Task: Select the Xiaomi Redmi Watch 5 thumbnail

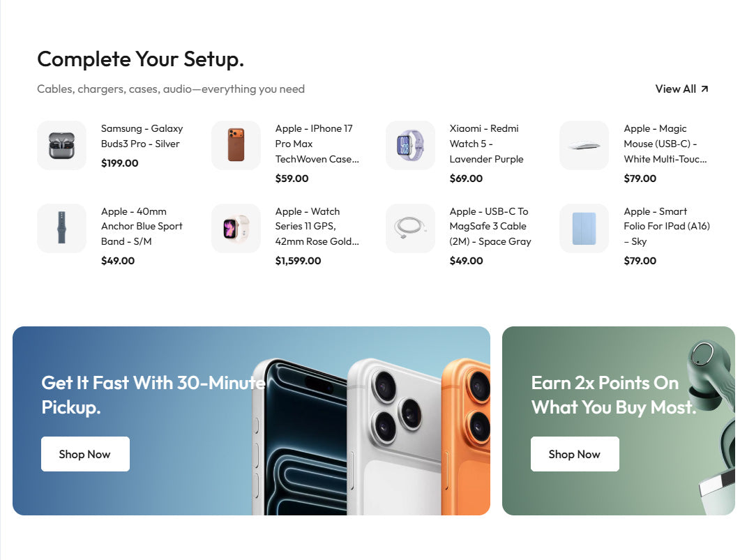Action: (410, 145)
